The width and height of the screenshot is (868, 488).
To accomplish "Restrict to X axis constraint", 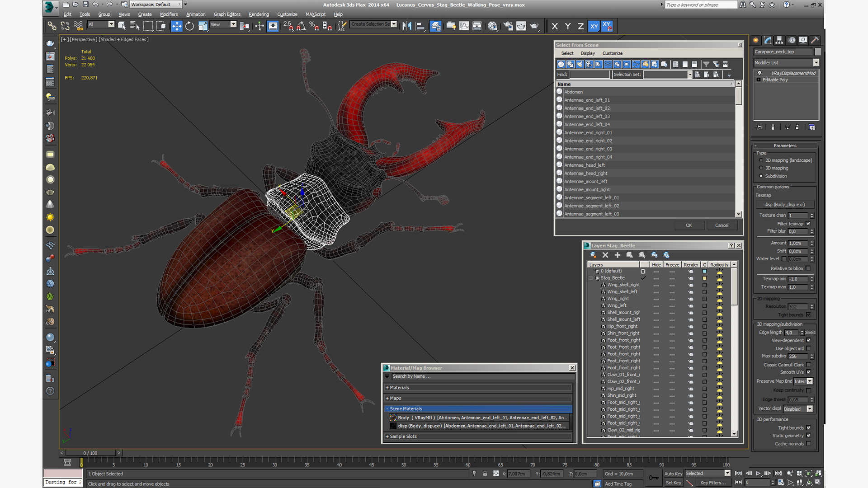I will (555, 26).
